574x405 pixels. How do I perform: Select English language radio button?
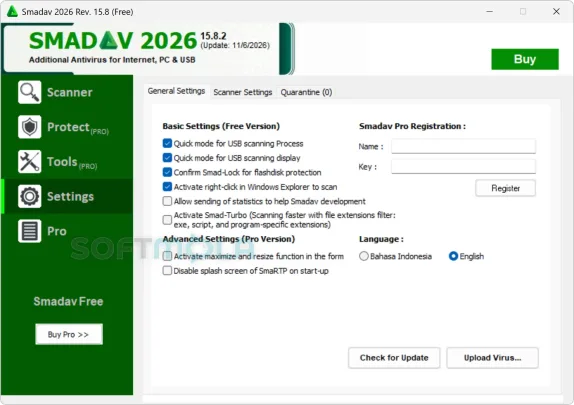[453, 256]
